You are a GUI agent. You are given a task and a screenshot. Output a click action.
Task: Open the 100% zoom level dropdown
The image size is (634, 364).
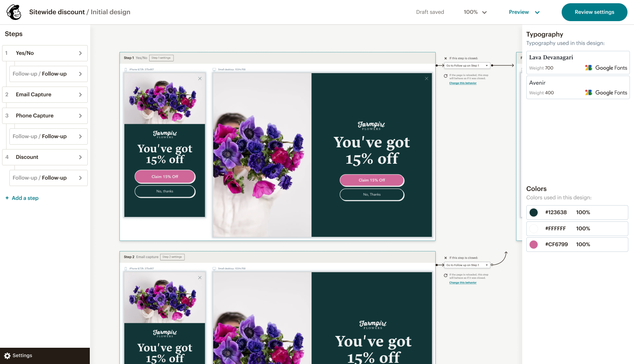[474, 12]
